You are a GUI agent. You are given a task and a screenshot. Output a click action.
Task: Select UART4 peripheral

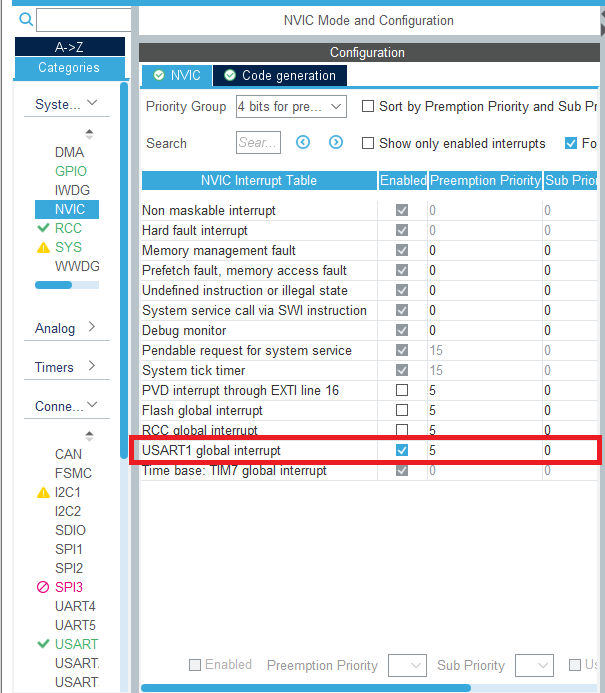pos(75,606)
